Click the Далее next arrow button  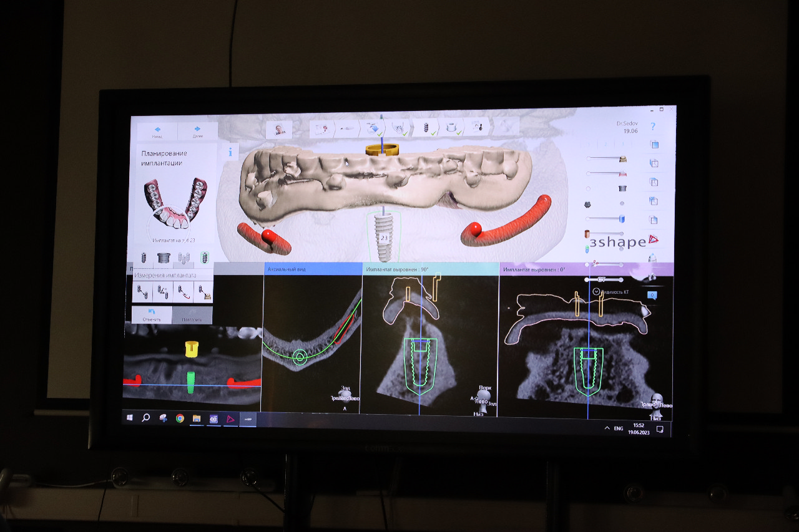197,132
